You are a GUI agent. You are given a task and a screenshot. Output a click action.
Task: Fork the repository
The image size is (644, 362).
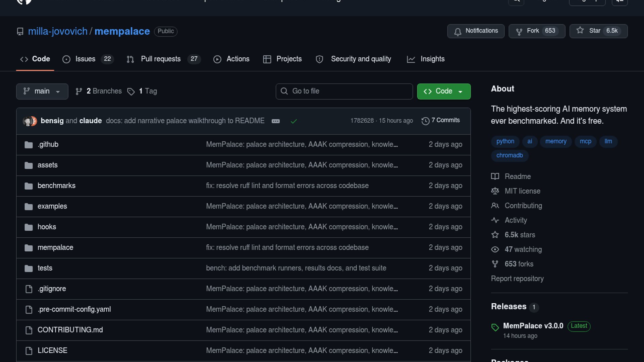pyautogui.click(x=537, y=31)
